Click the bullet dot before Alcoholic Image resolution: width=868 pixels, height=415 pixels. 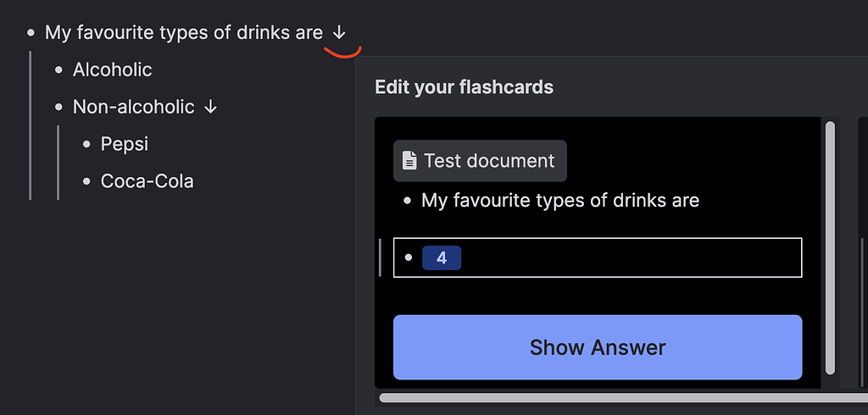pyautogui.click(x=58, y=70)
